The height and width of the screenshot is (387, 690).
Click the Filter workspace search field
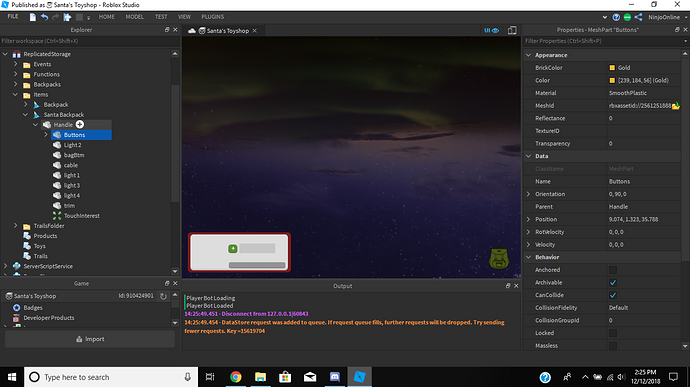[90, 41]
